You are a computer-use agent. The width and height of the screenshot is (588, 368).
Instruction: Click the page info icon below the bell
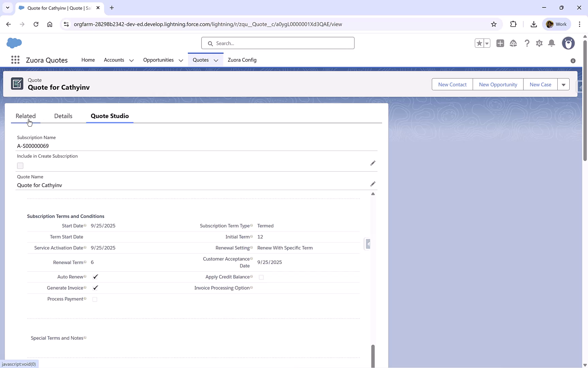573,60
